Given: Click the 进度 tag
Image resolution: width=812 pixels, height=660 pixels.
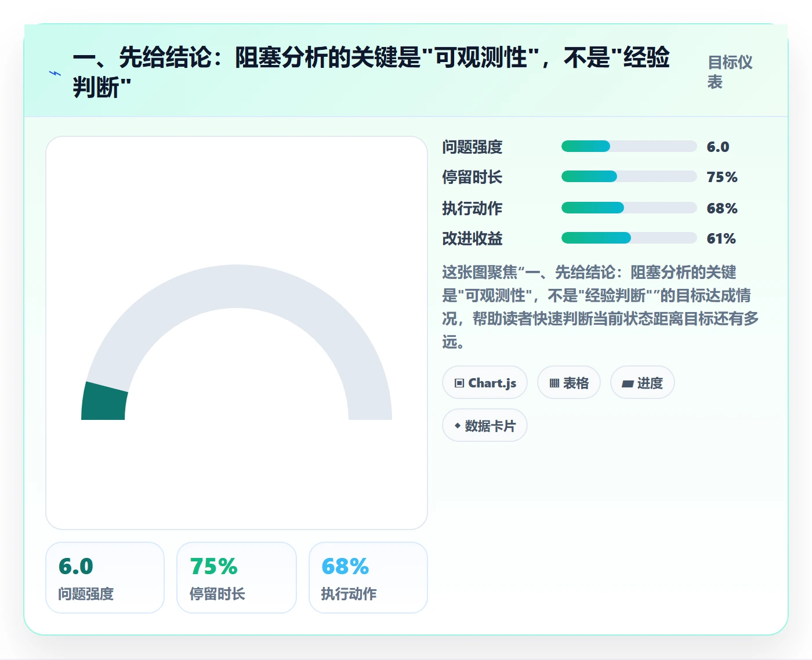Looking at the screenshot, I should coord(643,383).
